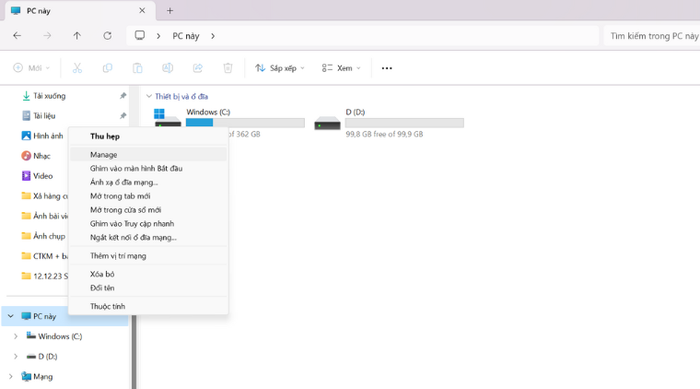
Task: Choose Thuộc tính in context menu
Action: pyautogui.click(x=148, y=306)
